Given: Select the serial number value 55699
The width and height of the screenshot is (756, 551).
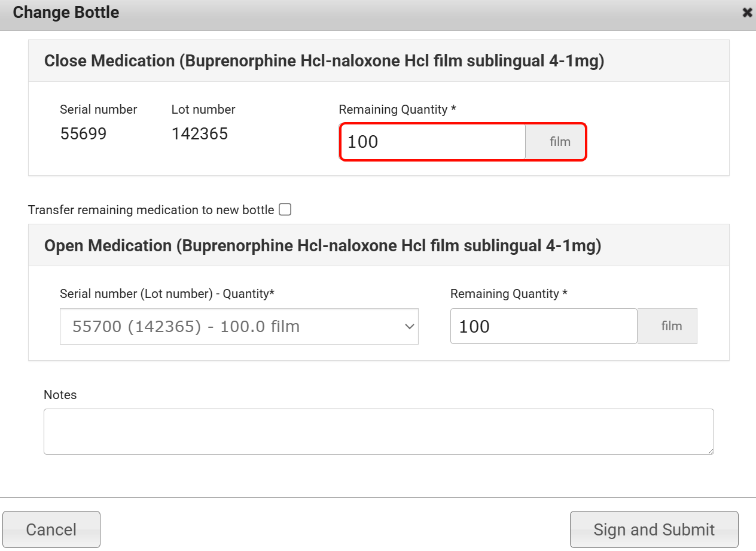Looking at the screenshot, I should point(83,134).
